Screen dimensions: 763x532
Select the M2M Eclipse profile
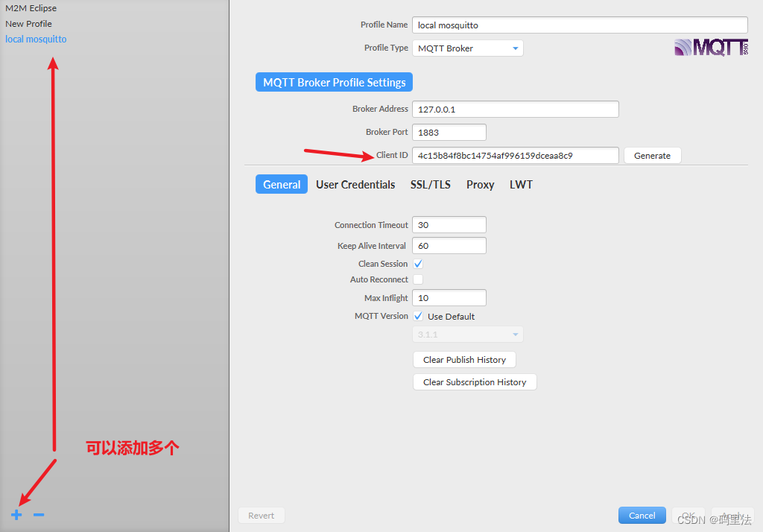(x=31, y=8)
